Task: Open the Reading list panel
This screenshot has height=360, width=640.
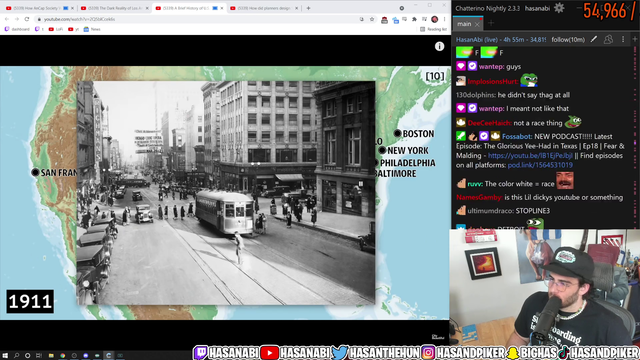Action: [433, 29]
